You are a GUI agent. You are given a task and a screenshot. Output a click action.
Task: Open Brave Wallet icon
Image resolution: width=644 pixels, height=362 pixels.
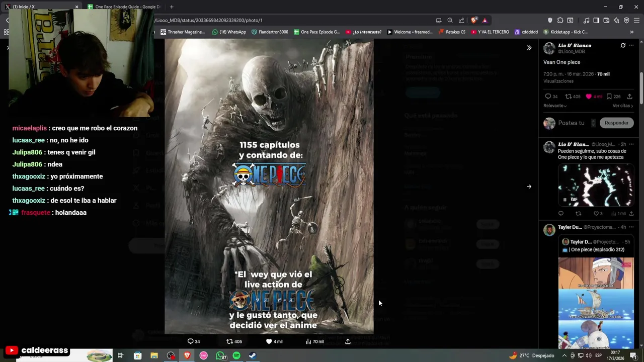click(606, 20)
